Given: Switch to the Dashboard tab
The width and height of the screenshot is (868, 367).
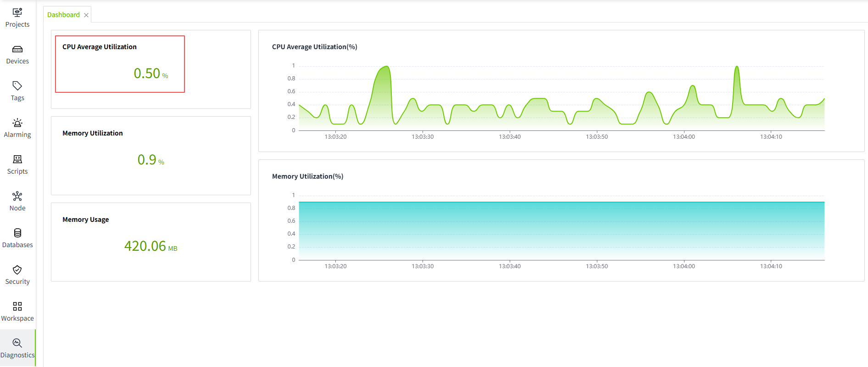Looking at the screenshot, I should coord(63,15).
